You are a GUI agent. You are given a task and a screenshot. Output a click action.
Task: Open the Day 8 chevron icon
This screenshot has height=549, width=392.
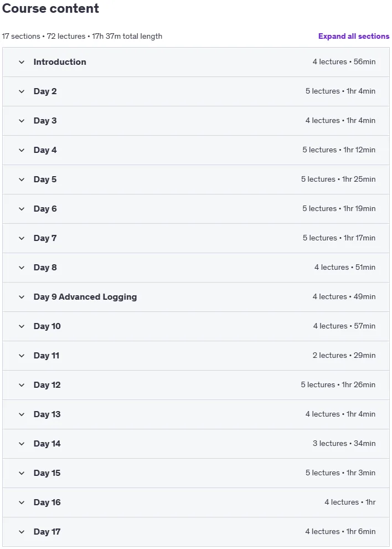point(22,268)
